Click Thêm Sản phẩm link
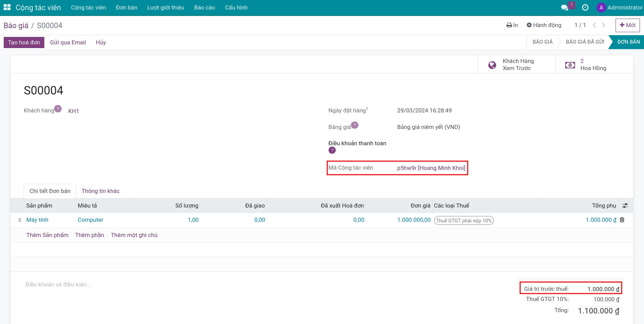 point(47,235)
